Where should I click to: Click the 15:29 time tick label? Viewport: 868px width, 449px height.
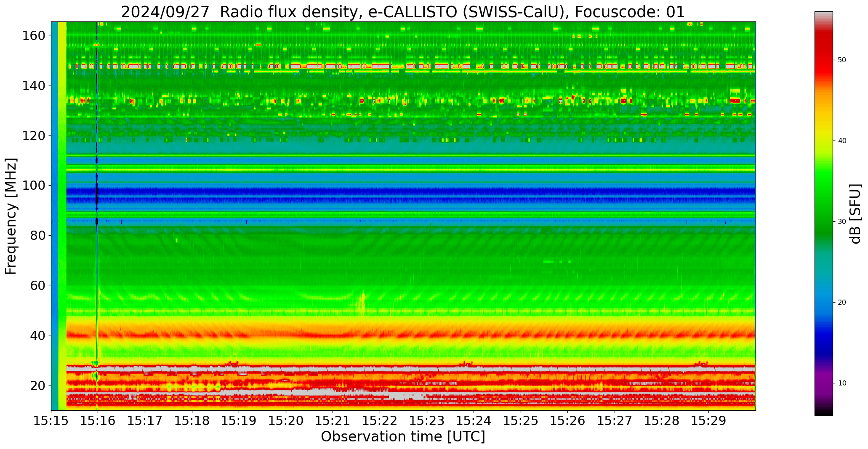click(708, 420)
